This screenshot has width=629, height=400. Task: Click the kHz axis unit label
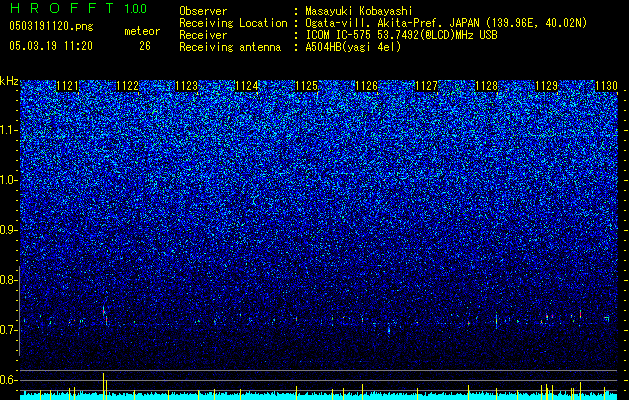click(x=9, y=81)
